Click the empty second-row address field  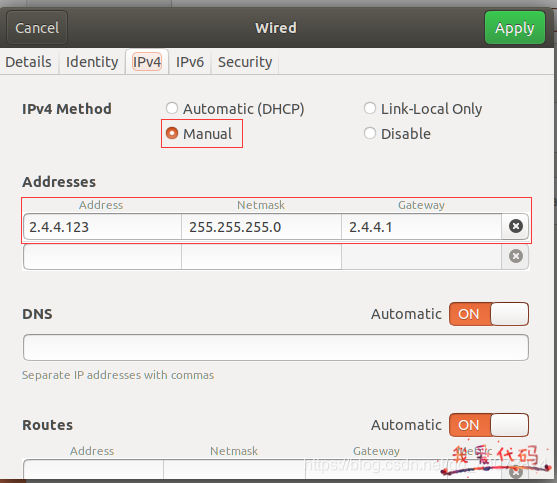(x=102, y=256)
